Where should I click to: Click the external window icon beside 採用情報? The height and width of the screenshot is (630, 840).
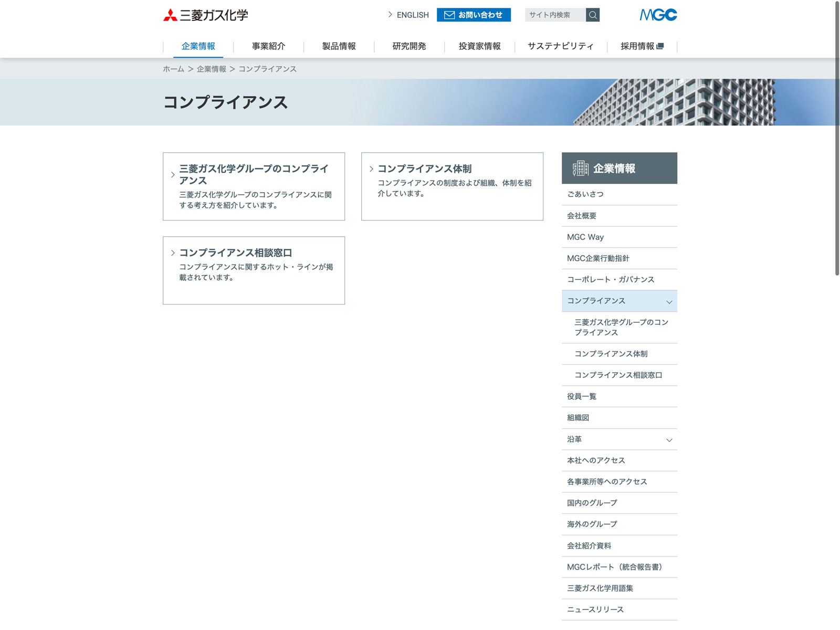point(660,46)
